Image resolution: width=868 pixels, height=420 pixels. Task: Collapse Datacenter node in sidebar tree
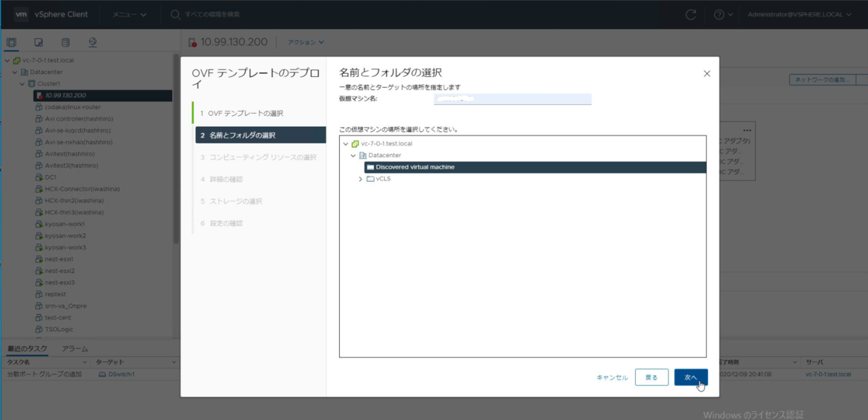pos(14,72)
